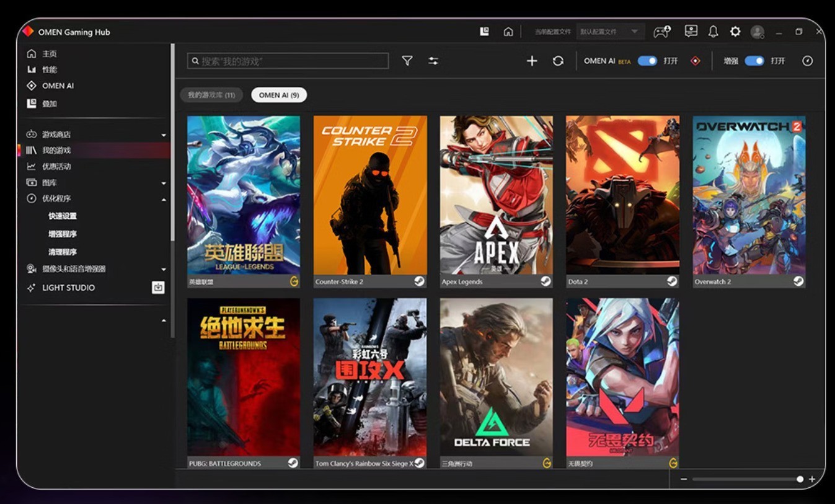
Task: Select the Counter-Strike 2 game cover
Action: [x=370, y=195]
